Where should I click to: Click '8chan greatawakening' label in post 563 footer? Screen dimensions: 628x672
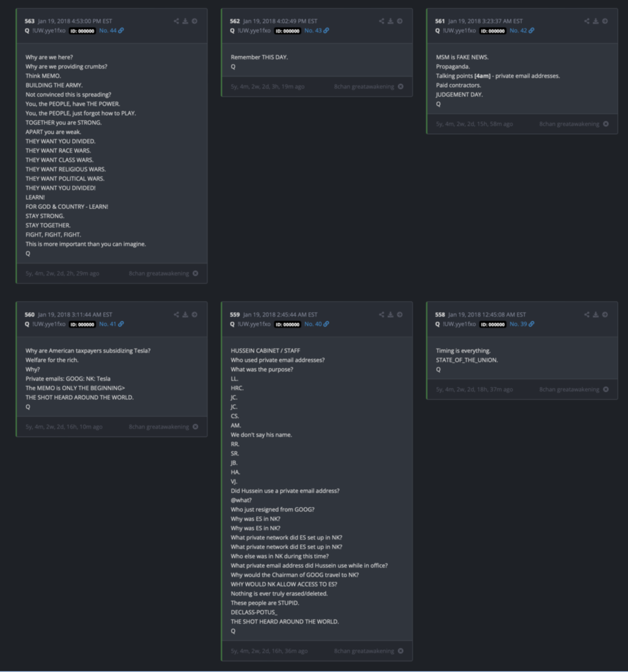[159, 273]
